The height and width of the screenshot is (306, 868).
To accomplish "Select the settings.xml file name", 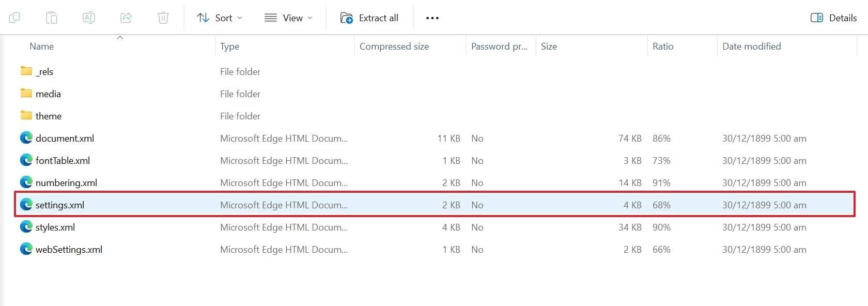I will coord(60,205).
